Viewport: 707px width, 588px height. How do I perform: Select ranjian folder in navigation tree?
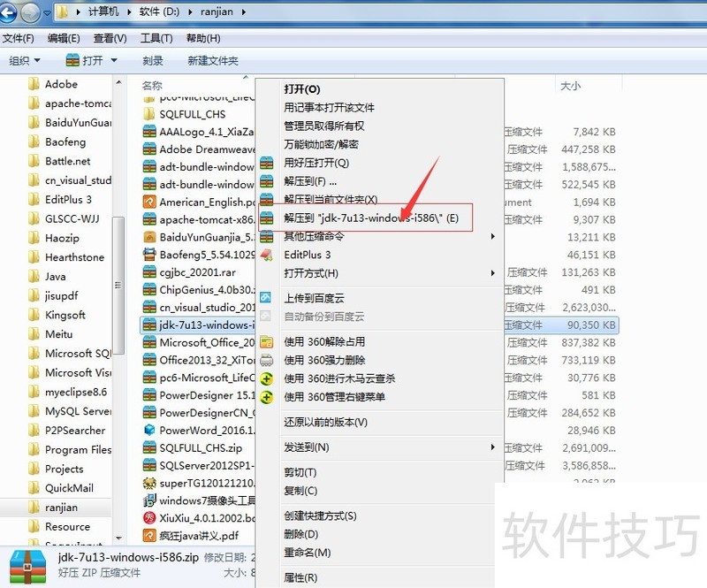coord(61,508)
